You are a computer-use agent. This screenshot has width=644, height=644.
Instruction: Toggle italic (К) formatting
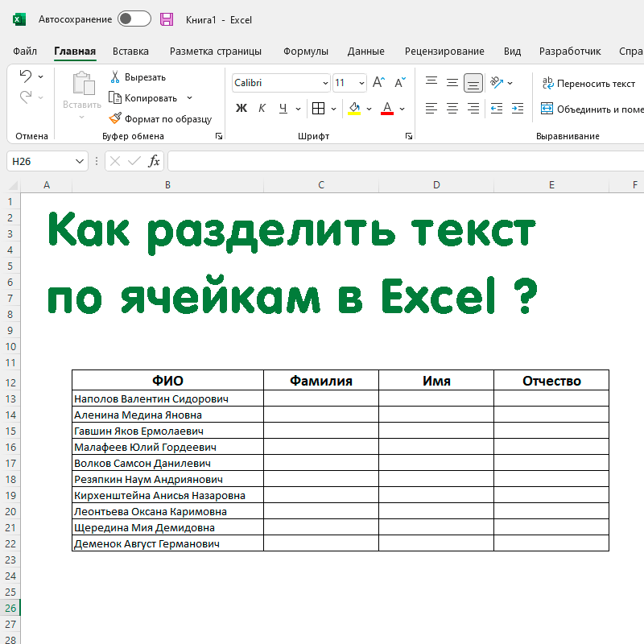[262, 109]
